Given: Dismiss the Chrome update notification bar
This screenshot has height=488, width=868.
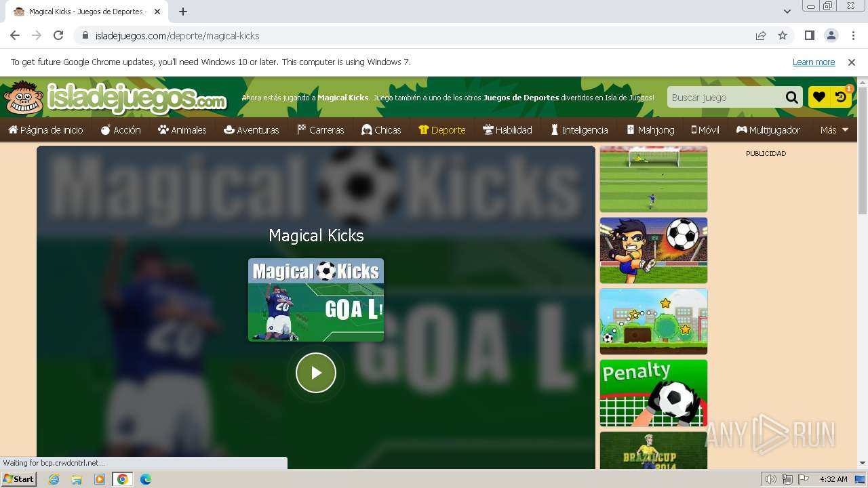Looking at the screenshot, I should tap(852, 62).
